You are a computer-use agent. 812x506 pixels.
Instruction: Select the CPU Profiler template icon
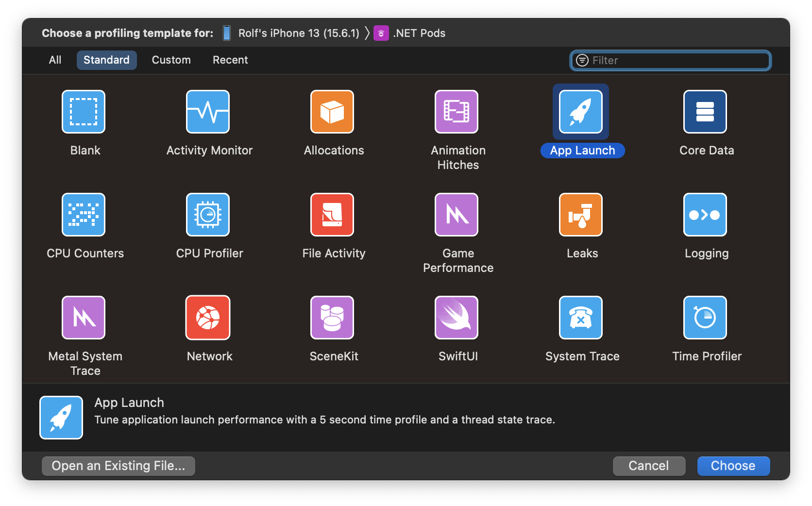click(x=208, y=215)
